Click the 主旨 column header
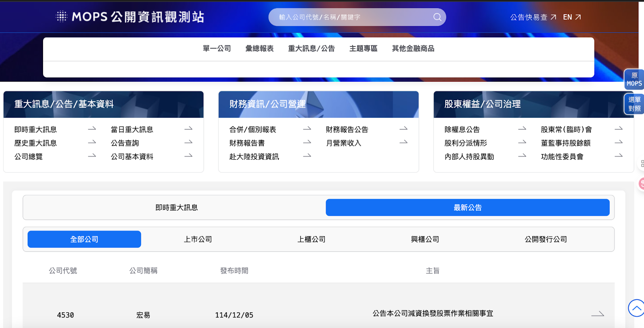The height and width of the screenshot is (328, 644). click(x=433, y=271)
